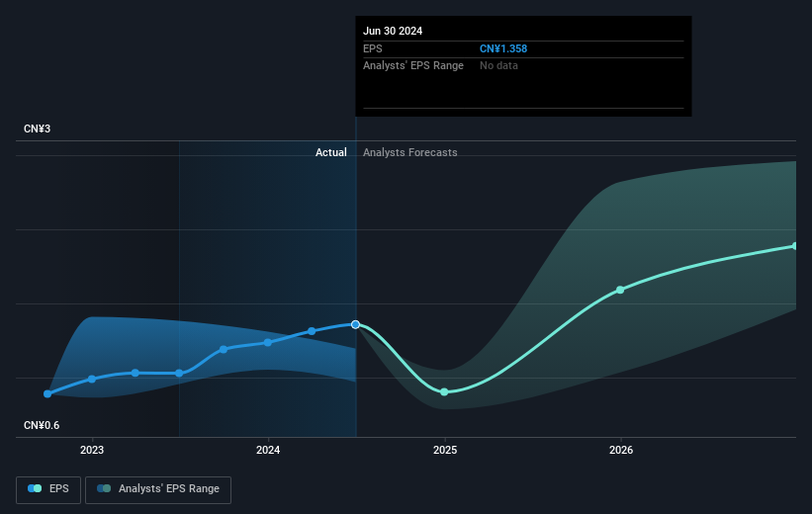Click the Analysts Forecasts section label
The height and width of the screenshot is (514, 812).
410,152
